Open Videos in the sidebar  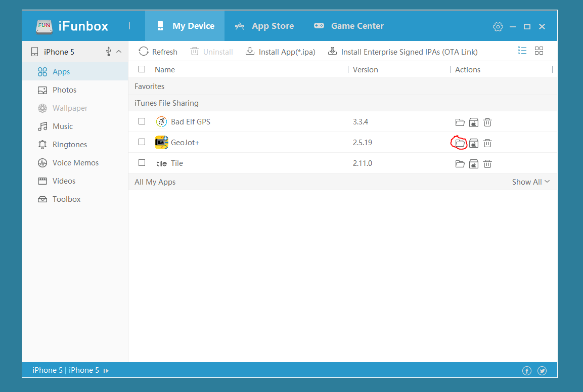(75, 181)
